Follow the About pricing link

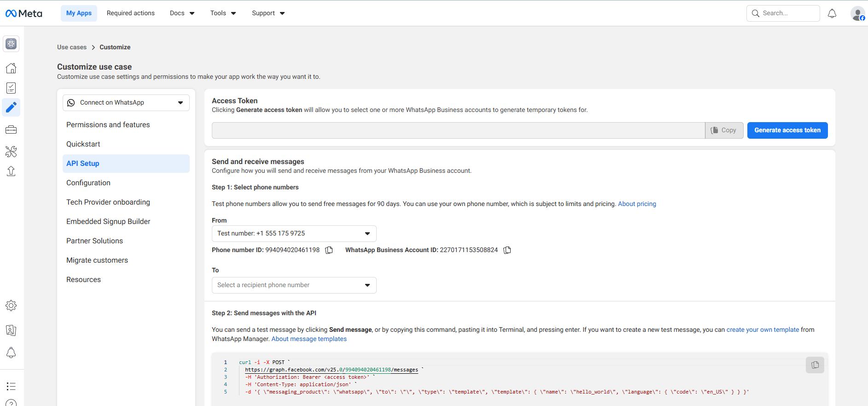click(x=637, y=204)
